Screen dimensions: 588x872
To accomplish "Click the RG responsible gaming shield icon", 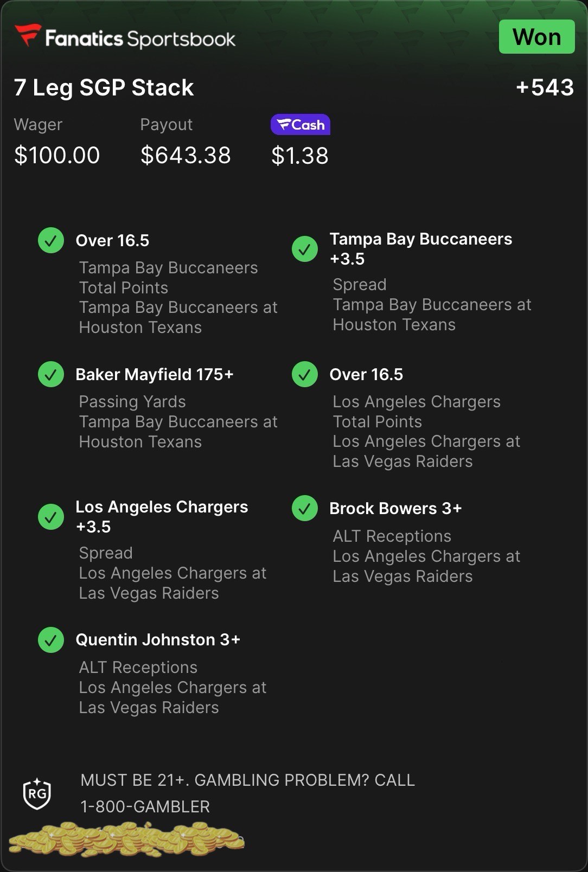I will (37, 794).
